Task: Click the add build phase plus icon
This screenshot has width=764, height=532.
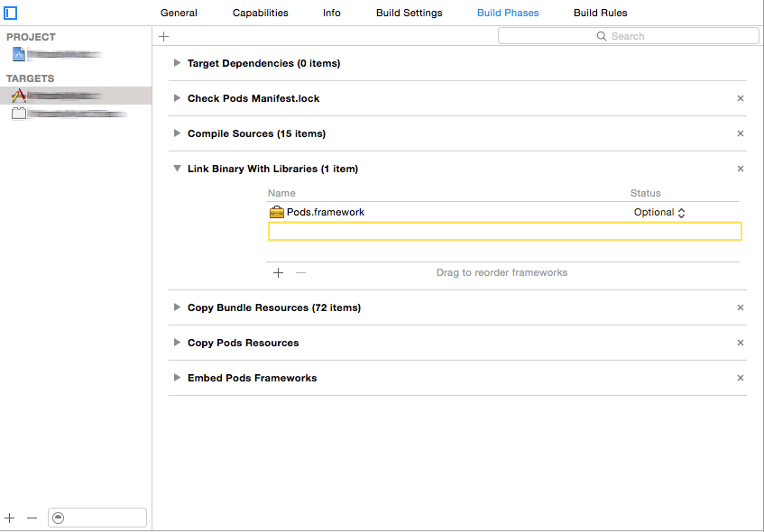Action: 163,36
